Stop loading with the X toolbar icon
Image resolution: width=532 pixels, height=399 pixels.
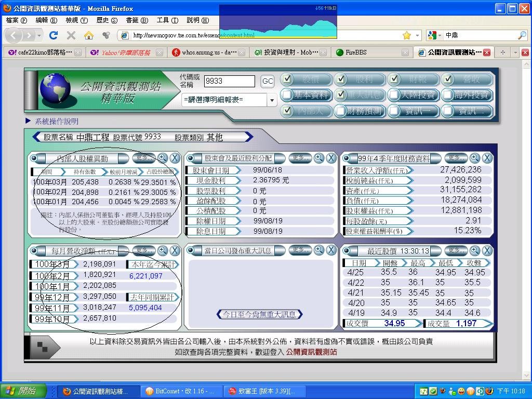point(71,35)
